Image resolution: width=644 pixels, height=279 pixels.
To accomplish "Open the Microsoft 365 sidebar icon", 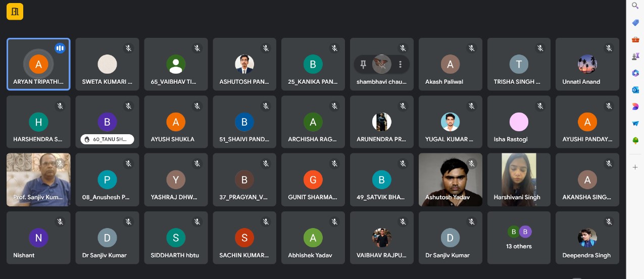I will 635,73.
